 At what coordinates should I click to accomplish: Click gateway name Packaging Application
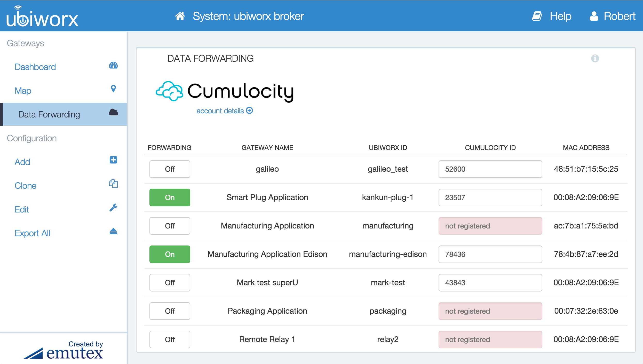267,311
